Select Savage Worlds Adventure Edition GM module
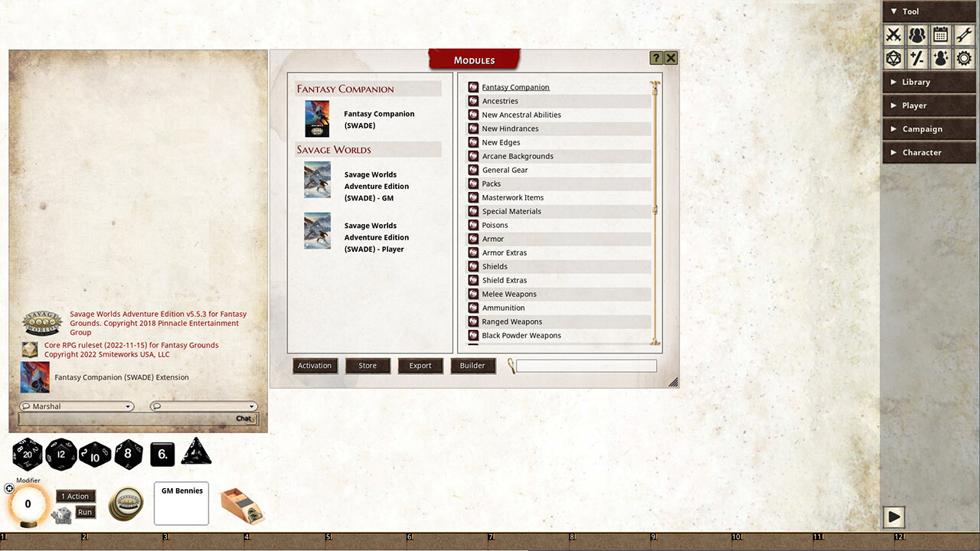This screenshot has width=980, height=551. [370, 185]
